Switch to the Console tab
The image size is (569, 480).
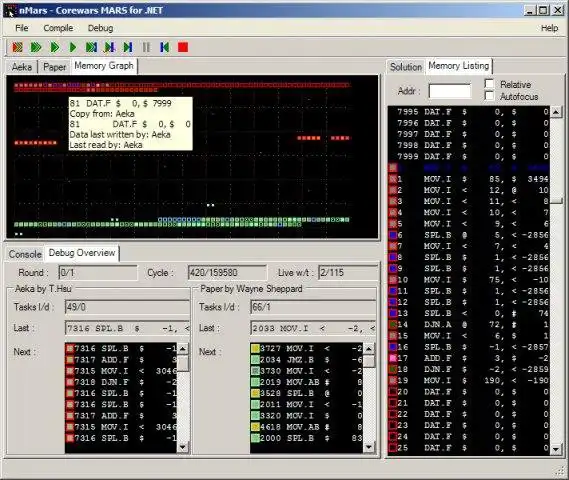[25, 254]
